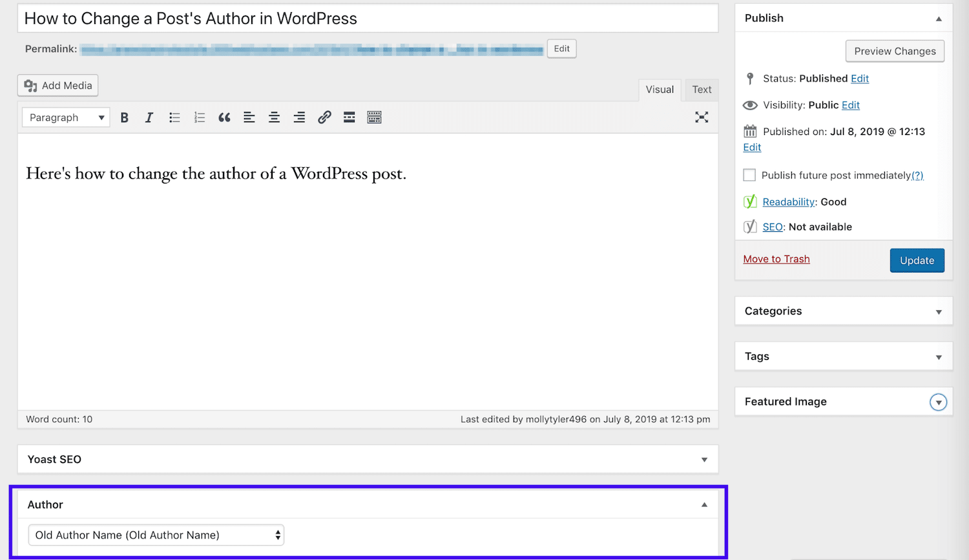Open the insert link dialog

(324, 117)
